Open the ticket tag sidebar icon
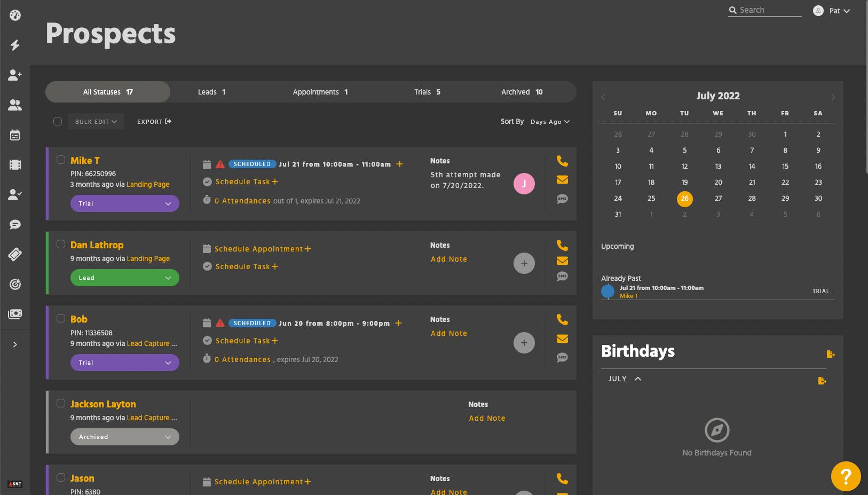 [15, 254]
